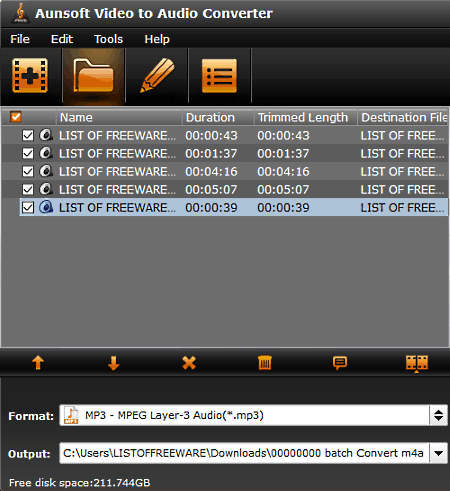Open the pencil Edit tool
Viewport: 450px width, 491px height.
click(157, 76)
